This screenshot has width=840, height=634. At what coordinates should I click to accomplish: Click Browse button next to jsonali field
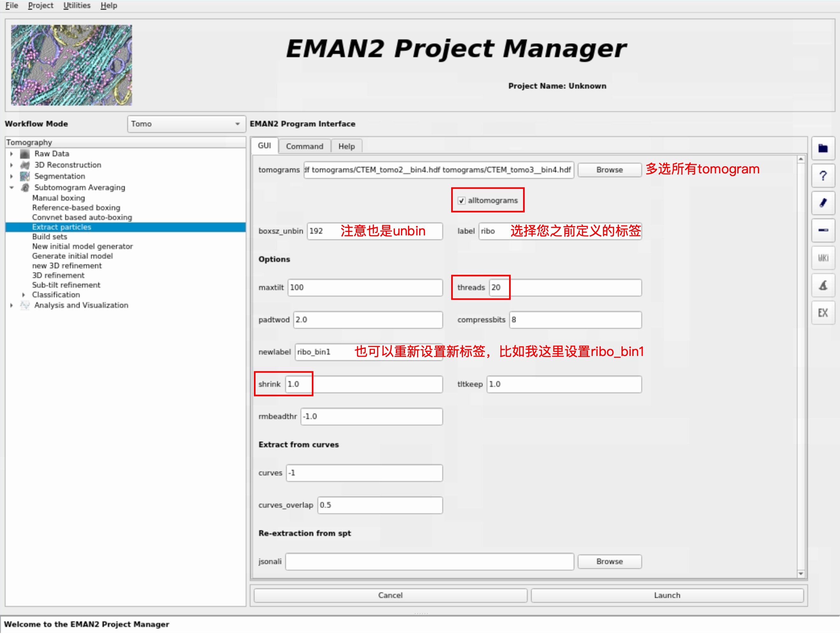[610, 561]
